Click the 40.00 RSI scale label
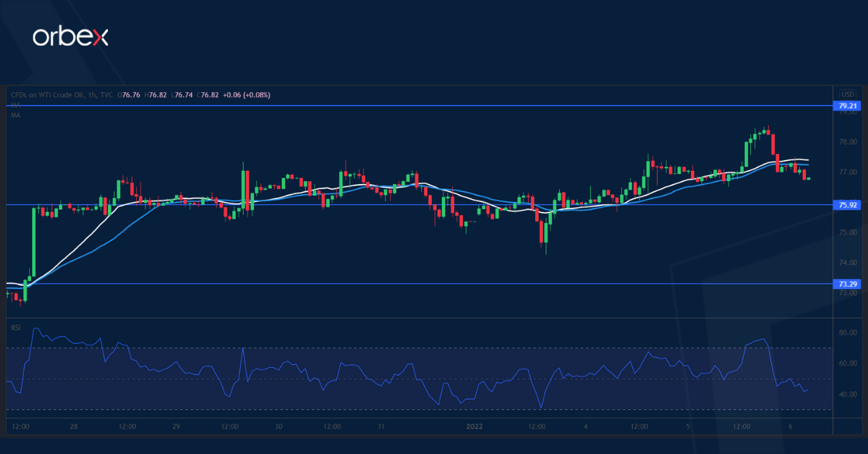The image size is (868, 454). pos(847,395)
